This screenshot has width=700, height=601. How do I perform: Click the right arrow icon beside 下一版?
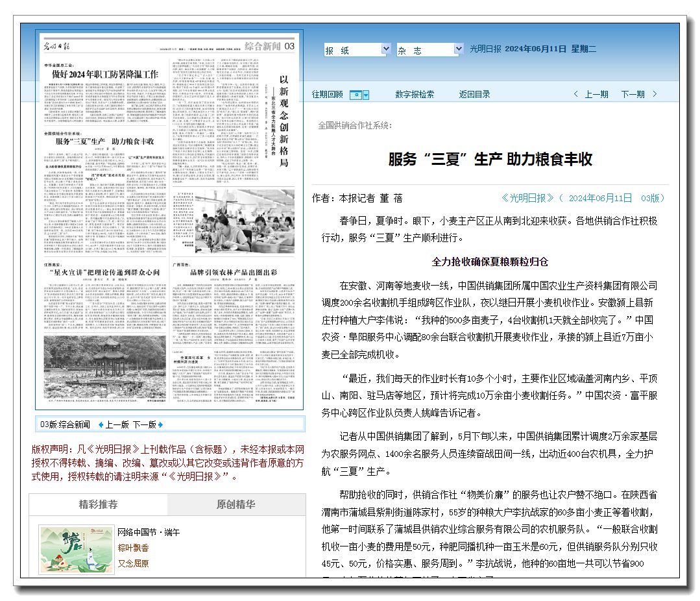pyautogui.click(x=160, y=424)
